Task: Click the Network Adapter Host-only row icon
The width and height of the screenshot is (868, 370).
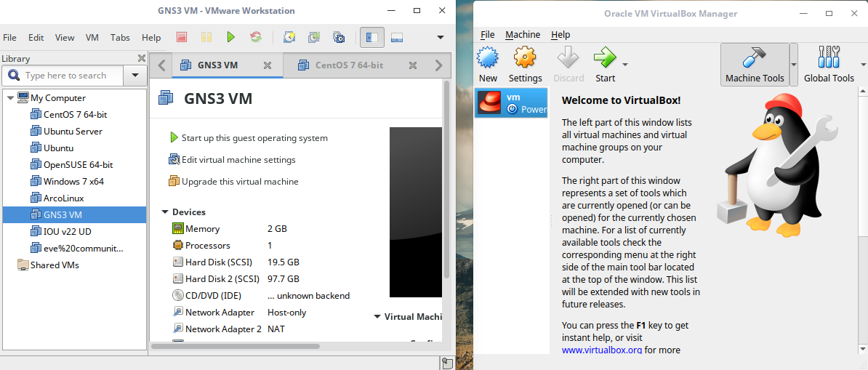Action: [x=177, y=312]
